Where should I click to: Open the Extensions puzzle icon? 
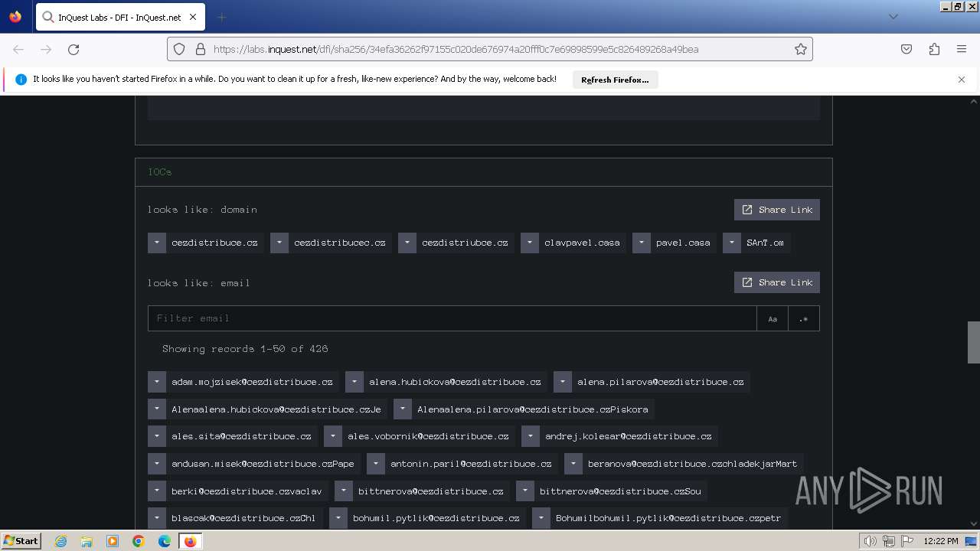(934, 49)
